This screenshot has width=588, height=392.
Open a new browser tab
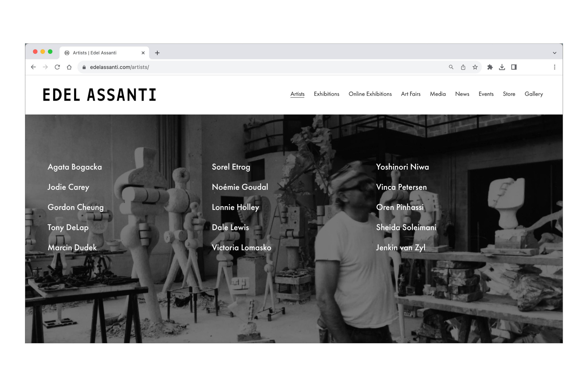coord(157,53)
